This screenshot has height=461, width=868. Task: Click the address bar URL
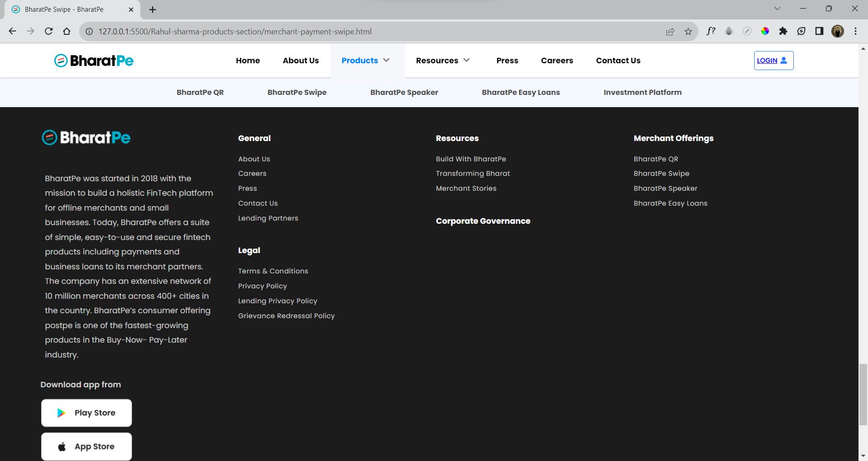pos(235,32)
